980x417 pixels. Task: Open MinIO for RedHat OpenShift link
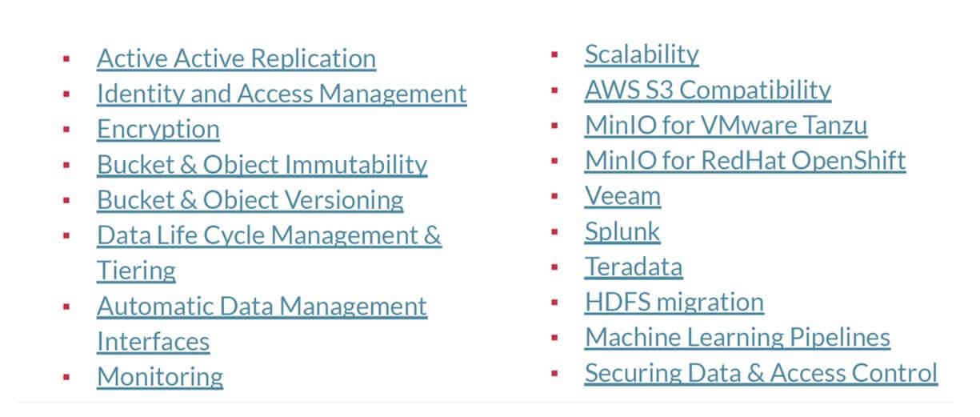[745, 160]
